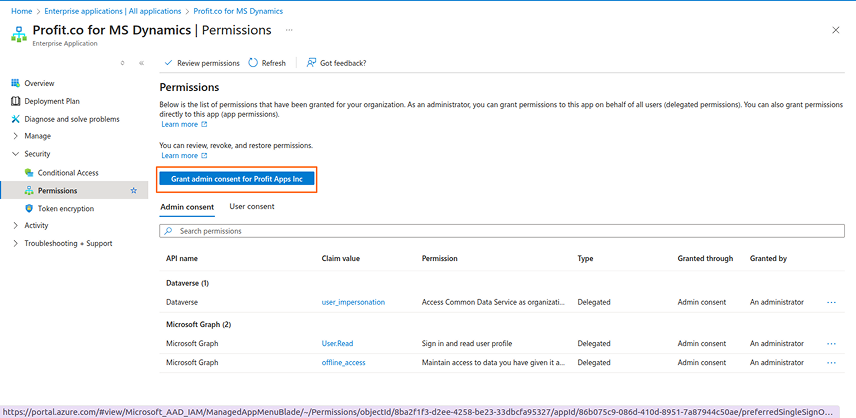Screen dimensions: 856x418
Task: Sort by Claim value column header
Action: (x=341, y=259)
